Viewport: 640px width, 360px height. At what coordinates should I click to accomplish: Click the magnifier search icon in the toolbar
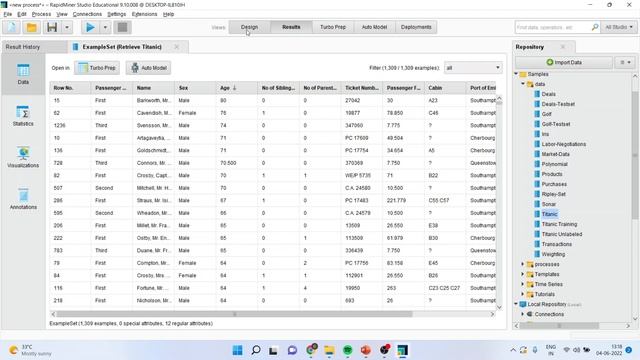pyautogui.click(x=595, y=27)
